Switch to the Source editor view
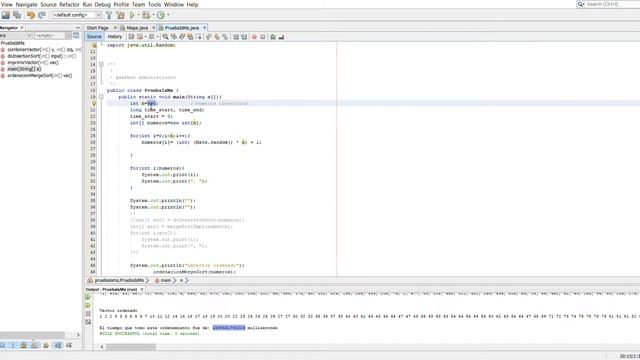This screenshot has width=640, height=360. pyautogui.click(x=94, y=37)
